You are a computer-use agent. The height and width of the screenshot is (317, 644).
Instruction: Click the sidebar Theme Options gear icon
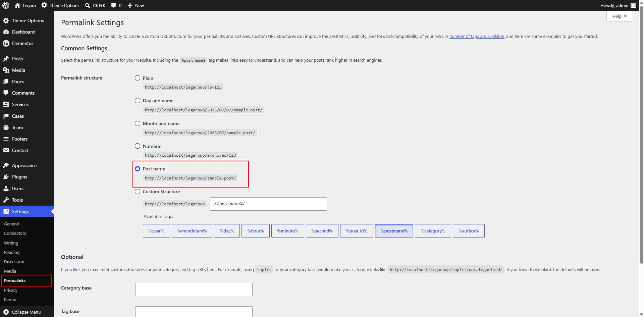coord(6,20)
